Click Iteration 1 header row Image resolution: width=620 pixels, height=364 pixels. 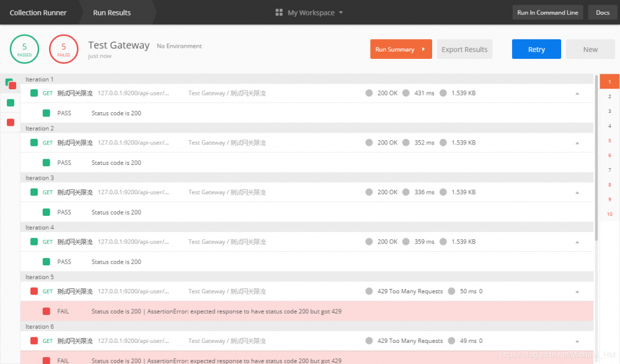[307, 79]
